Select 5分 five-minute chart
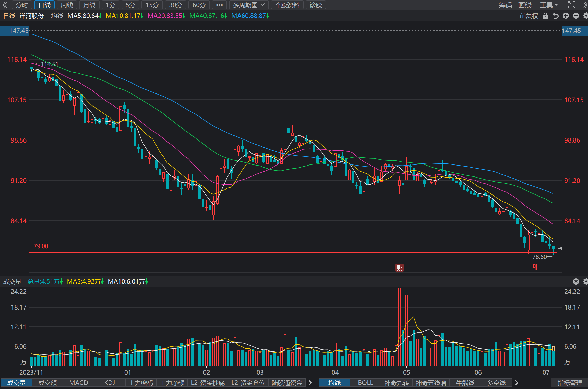 130,5
